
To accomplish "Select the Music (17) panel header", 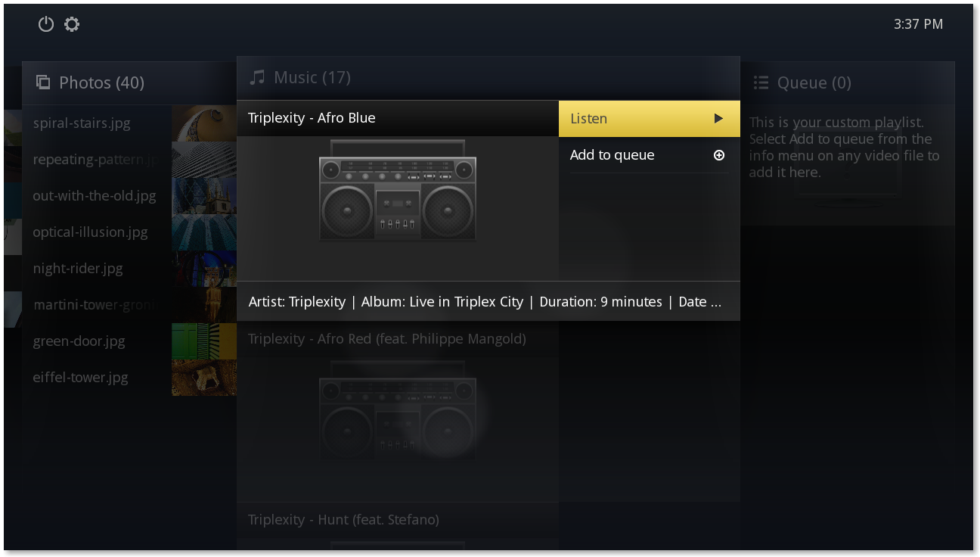I will pyautogui.click(x=488, y=78).
